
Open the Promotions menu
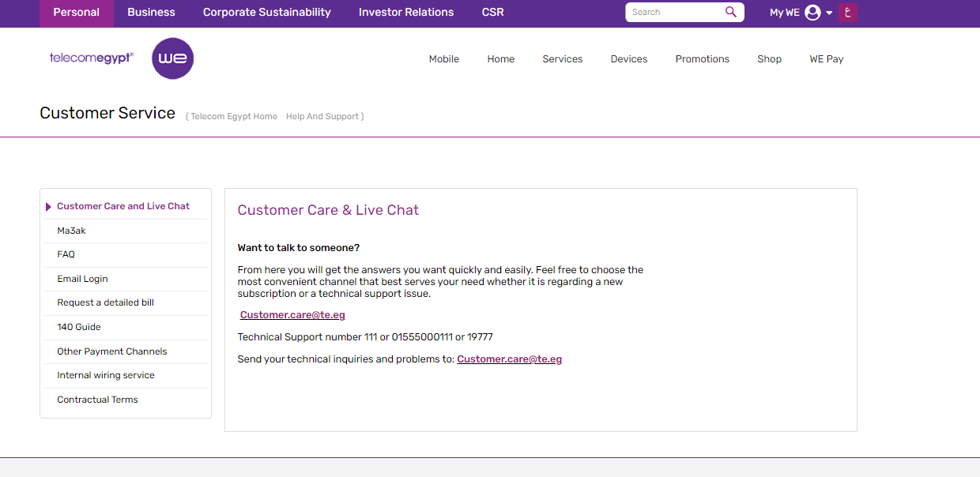coord(703,59)
